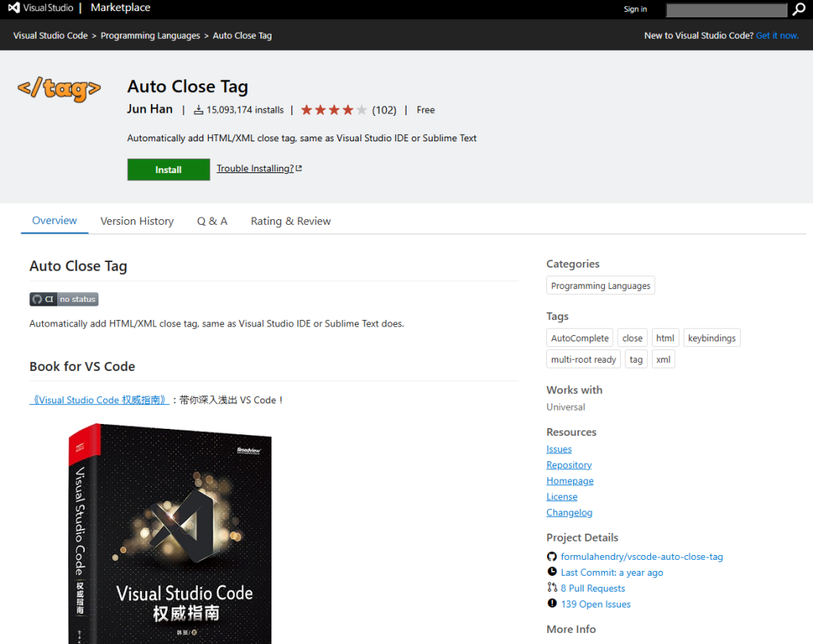Screen dimensions: 813x644
Task: Click Last Commit: a year ago link
Action: point(612,573)
